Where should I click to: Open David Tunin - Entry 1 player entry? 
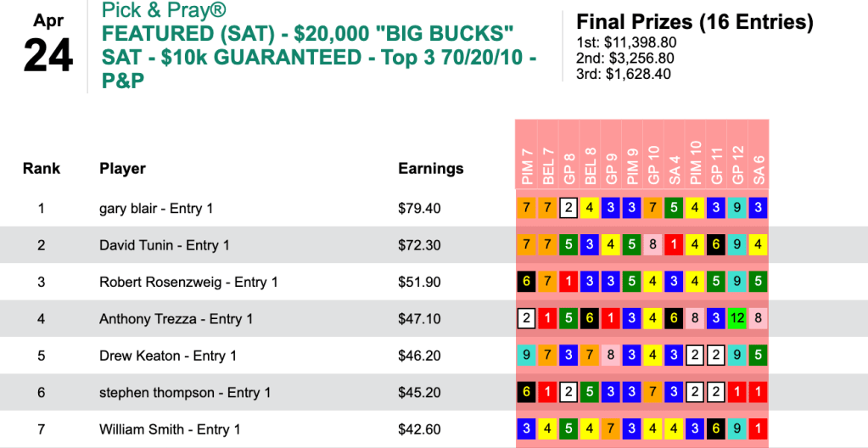point(165,244)
